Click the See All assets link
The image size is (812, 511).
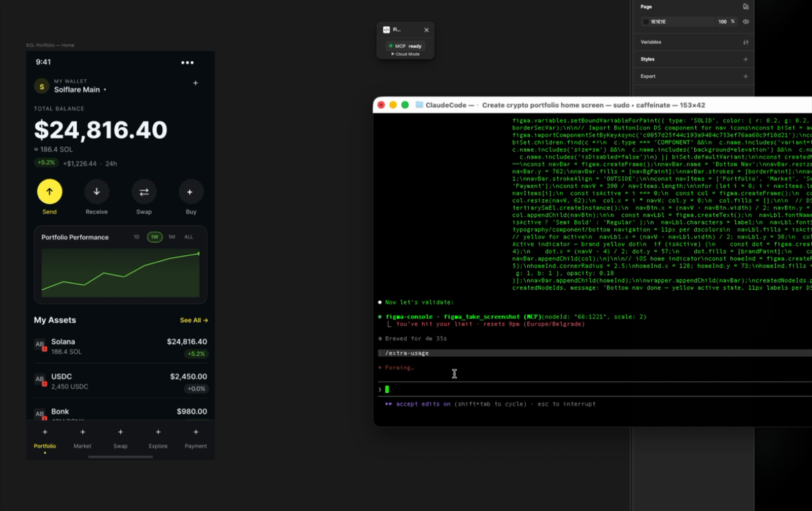pyautogui.click(x=194, y=320)
